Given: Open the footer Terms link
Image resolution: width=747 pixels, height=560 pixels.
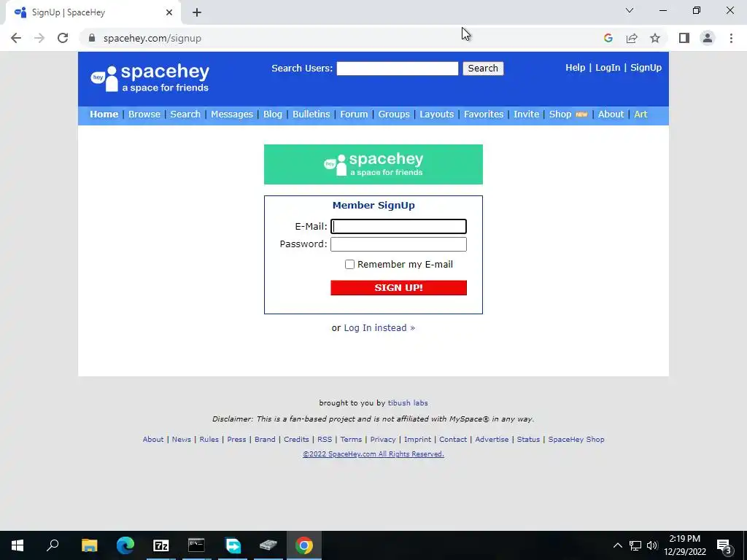Looking at the screenshot, I should coord(351,440).
